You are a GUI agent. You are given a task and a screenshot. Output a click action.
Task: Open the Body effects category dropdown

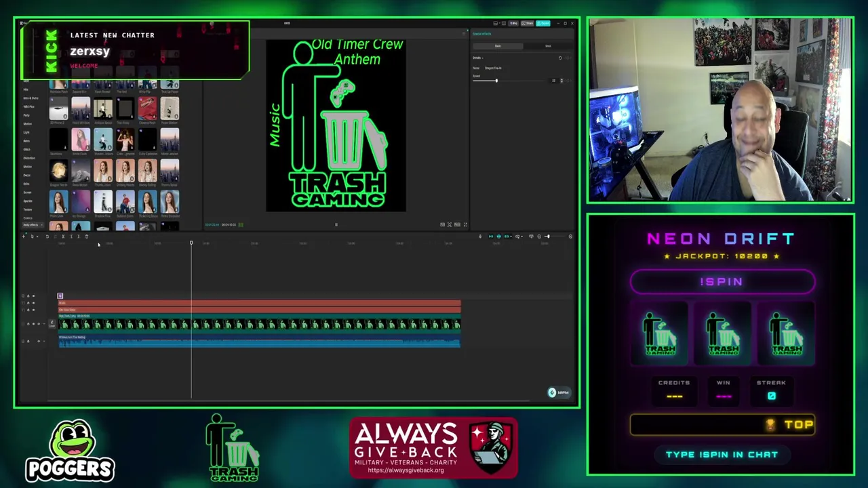[33, 225]
